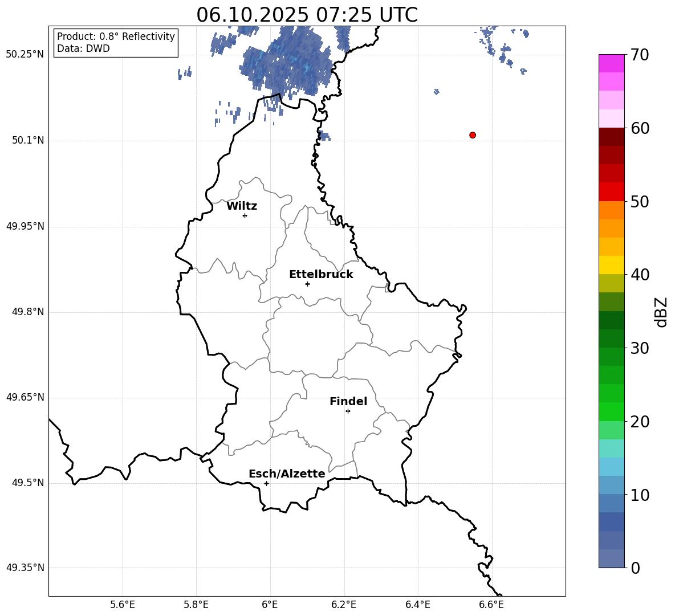Click the orange colorbar segment just below 50

611,210
